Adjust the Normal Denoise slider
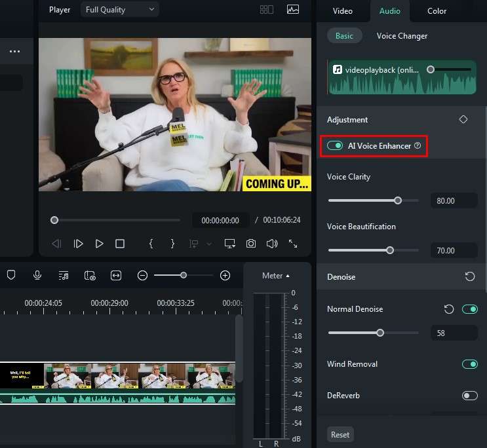This screenshot has height=448, width=487. coord(380,333)
